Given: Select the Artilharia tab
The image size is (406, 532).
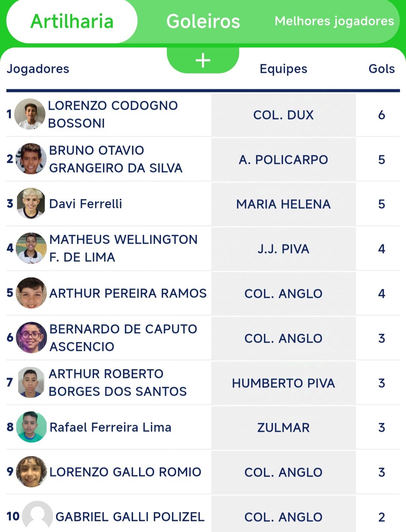Looking at the screenshot, I should point(72,21).
